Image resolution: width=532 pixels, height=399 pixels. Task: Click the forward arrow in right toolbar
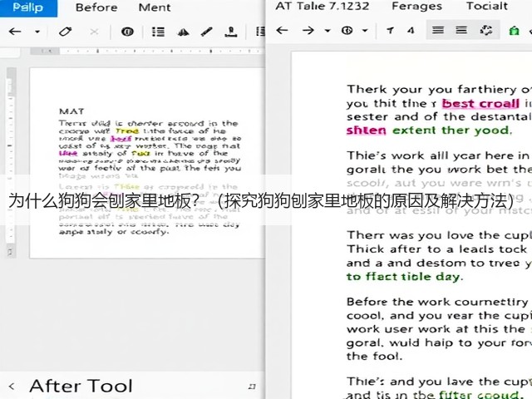point(308,31)
